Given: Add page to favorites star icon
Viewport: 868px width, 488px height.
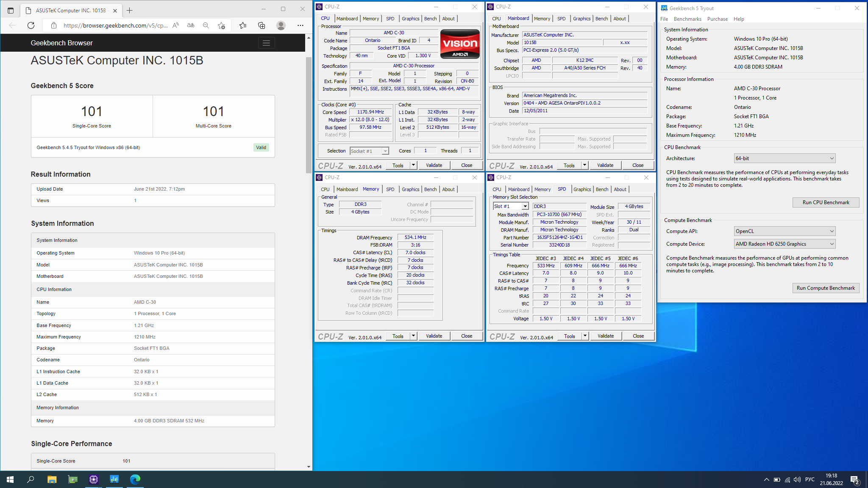Looking at the screenshot, I should (x=221, y=25).
